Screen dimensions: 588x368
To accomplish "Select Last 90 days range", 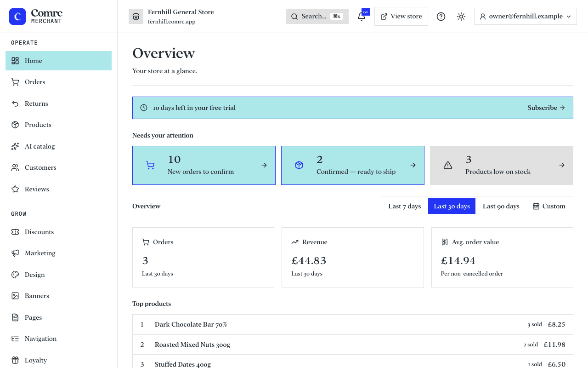I will tap(501, 206).
